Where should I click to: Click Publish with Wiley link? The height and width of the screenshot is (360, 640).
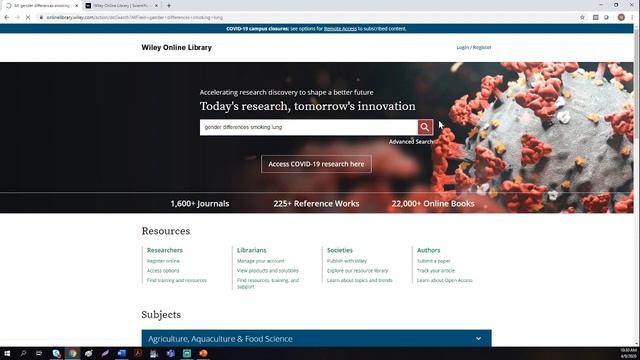pyautogui.click(x=347, y=261)
